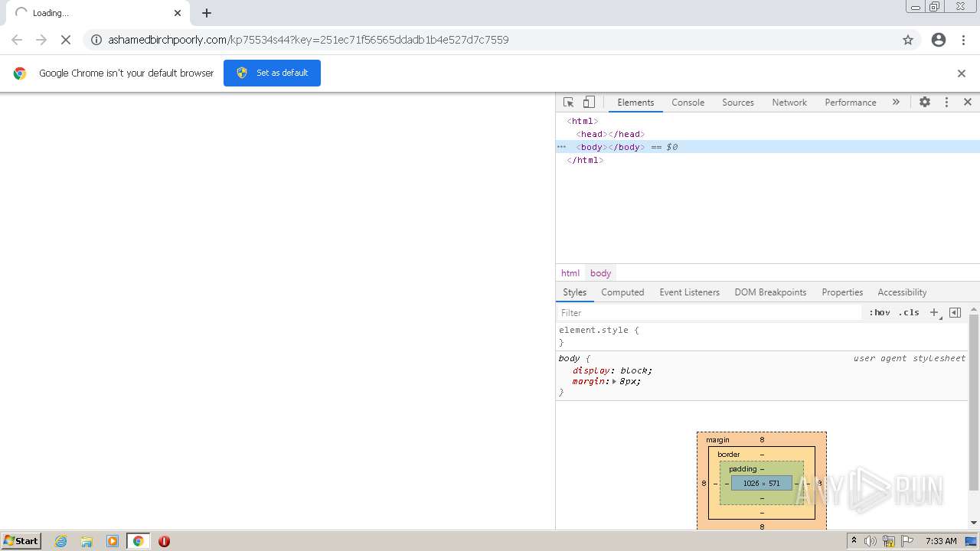Launch Internet Explorer from taskbar
This screenshot has width=980, height=551.
pos(61,541)
